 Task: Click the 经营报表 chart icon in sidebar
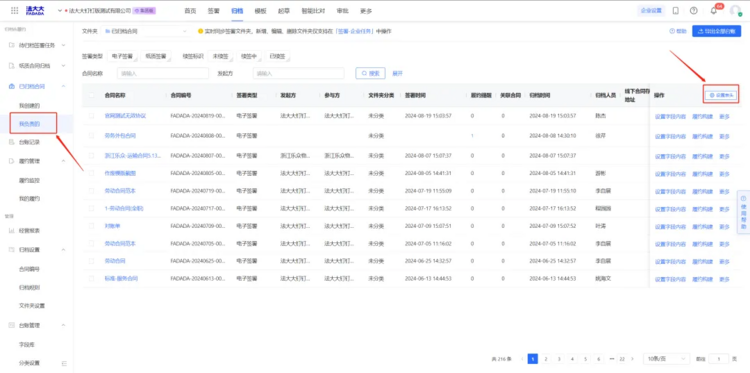[11, 230]
